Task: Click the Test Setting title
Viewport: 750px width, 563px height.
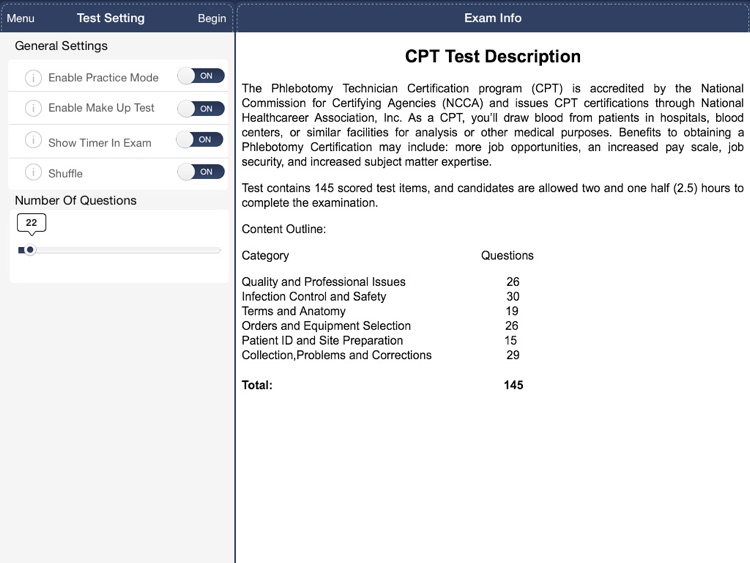Action: click(110, 18)
